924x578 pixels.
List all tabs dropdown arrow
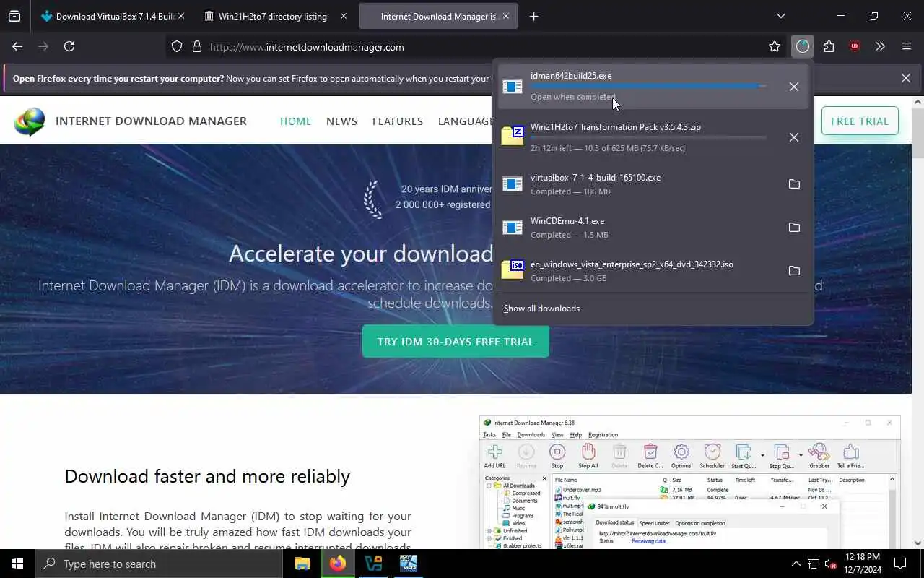pos(780,16)
